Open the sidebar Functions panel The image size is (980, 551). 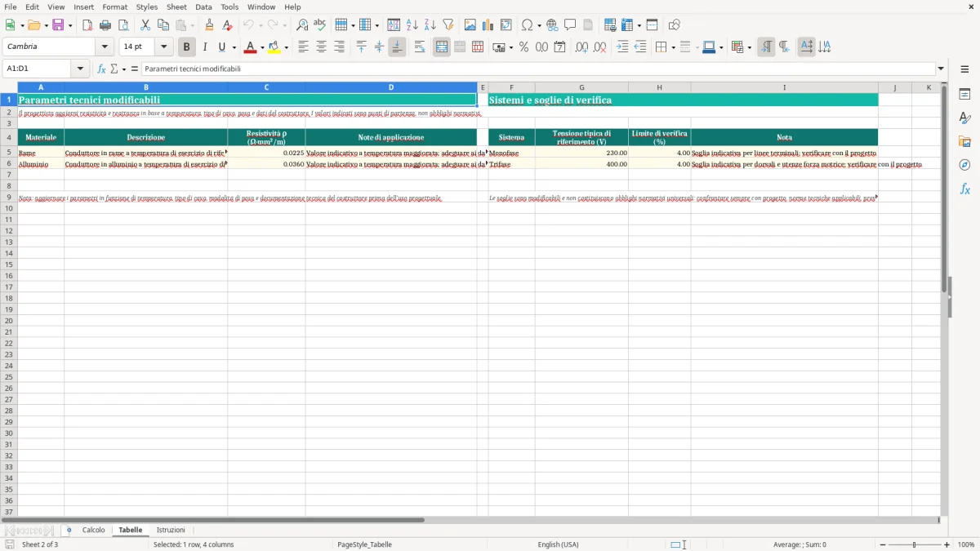point(964,189)
